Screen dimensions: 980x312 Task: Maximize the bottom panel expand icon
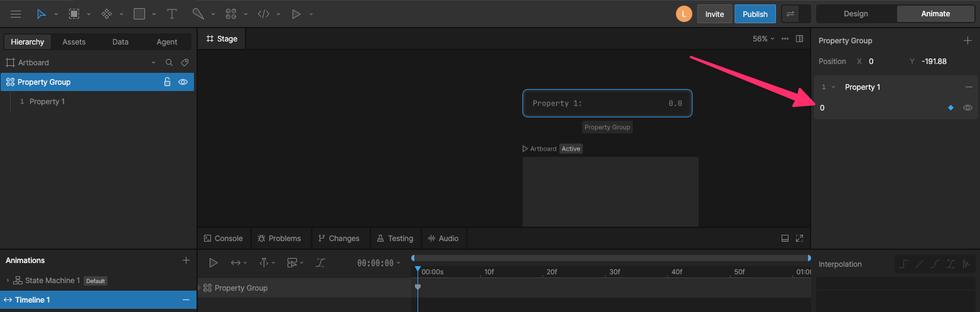point(799,239)
